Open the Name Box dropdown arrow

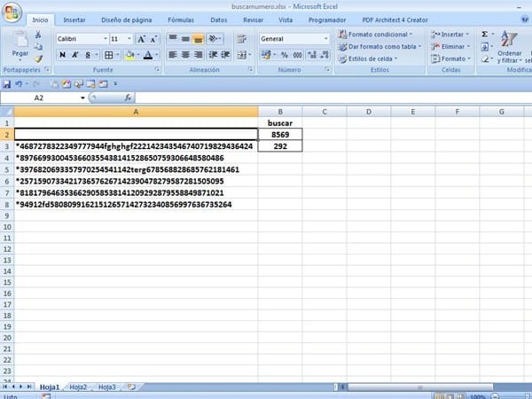[82, 98]
